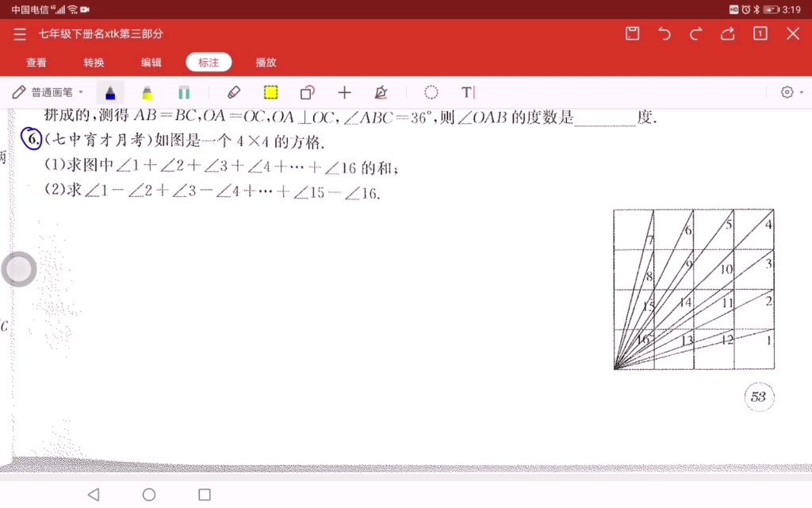Open the green marker tool options
The image size is (812, 508).
point(184,92)
